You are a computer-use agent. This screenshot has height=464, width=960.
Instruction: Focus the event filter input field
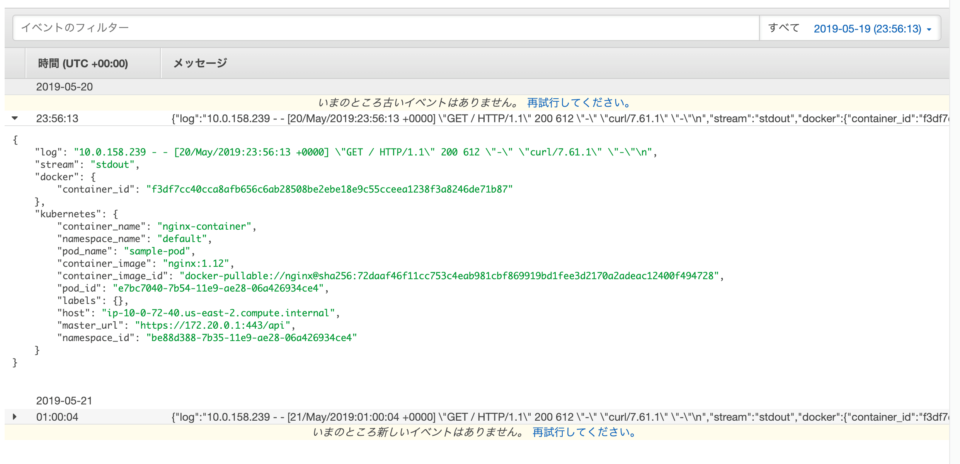tap(386, 28)
